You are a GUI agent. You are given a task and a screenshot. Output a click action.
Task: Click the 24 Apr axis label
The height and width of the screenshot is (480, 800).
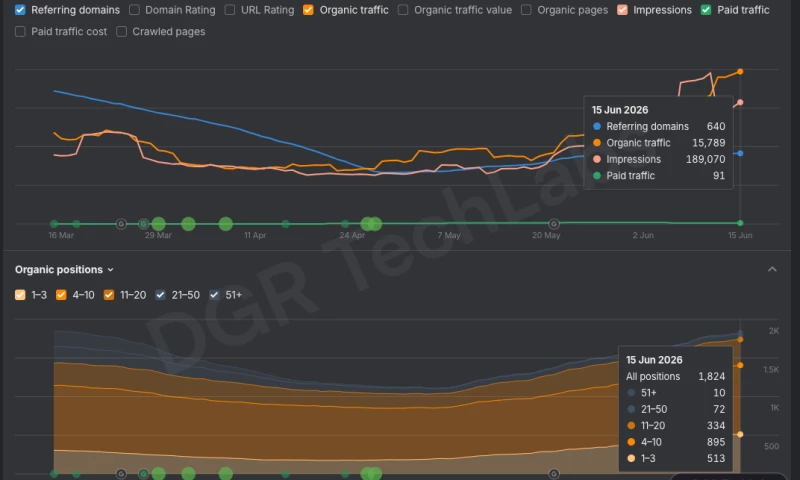352,235
